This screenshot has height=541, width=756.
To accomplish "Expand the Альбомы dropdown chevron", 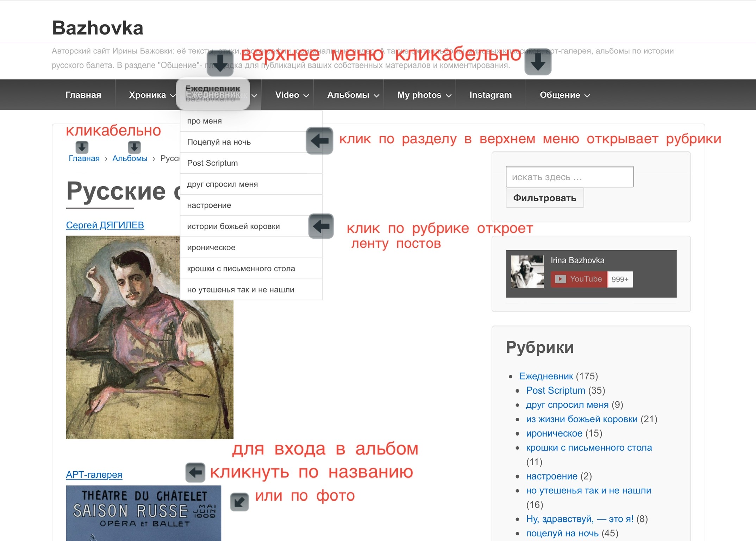I will [x=376, y=95].
